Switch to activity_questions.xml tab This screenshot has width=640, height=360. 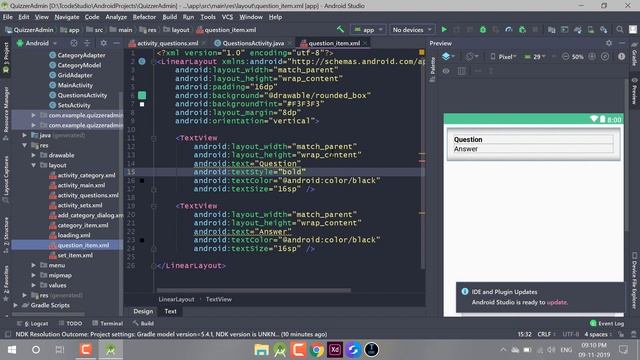click(x=167, y=43)
